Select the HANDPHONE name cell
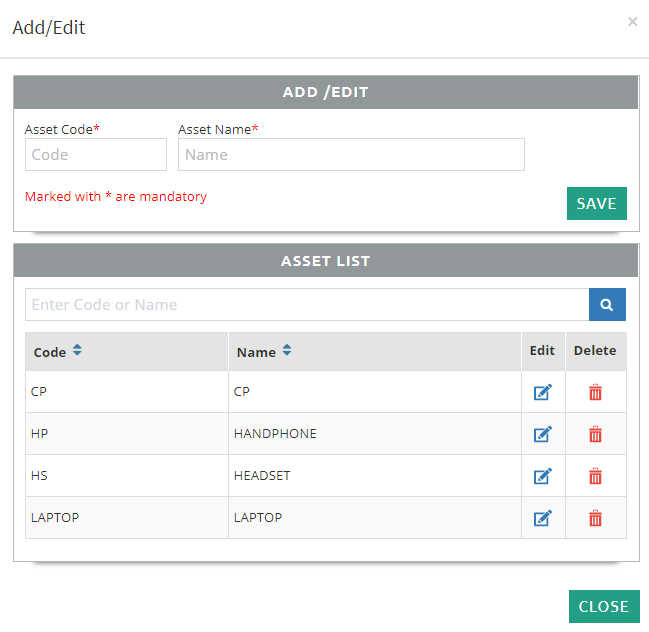The height and width of the screenshot is (632, 649). 275,434
